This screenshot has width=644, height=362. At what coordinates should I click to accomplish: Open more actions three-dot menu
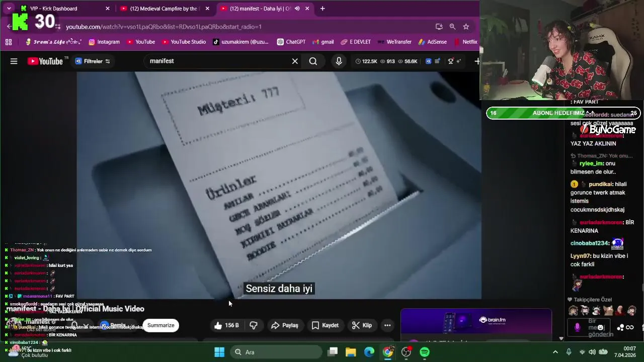click(387, 325)
